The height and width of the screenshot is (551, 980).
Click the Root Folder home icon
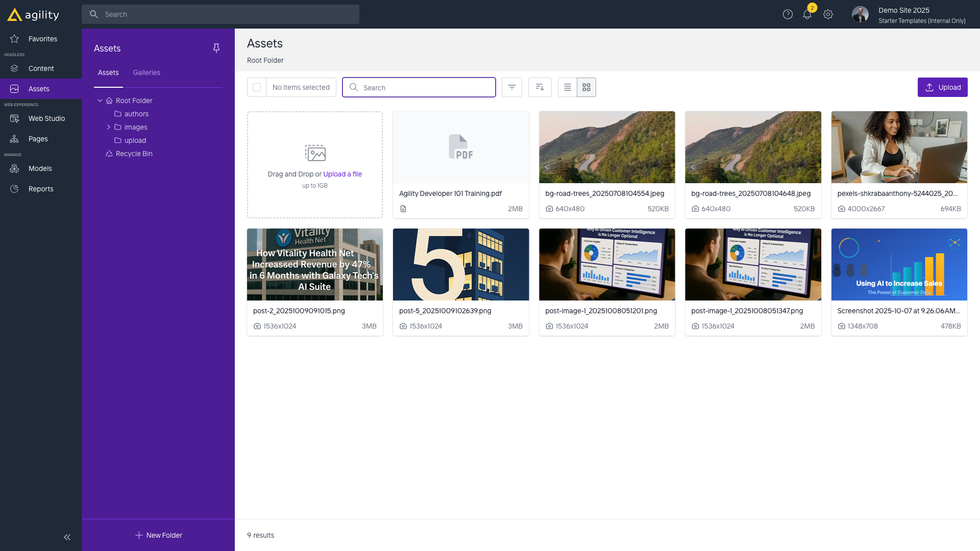click(x=109, y=101)
